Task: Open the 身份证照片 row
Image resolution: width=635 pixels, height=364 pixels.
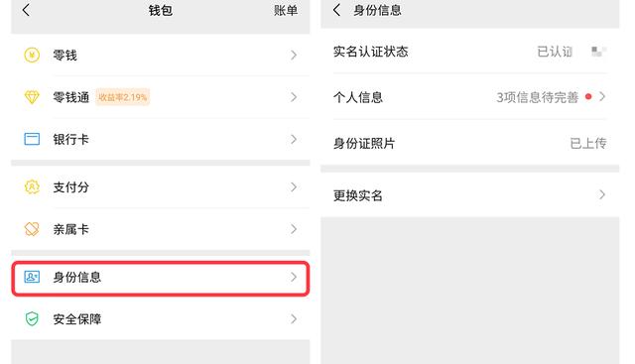Action: point(469,143)
